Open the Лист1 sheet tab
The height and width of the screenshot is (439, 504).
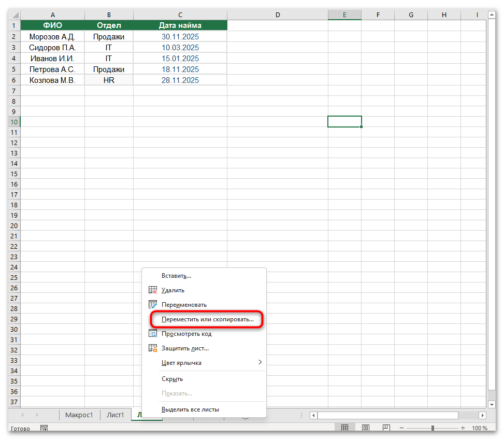[114, 415]
